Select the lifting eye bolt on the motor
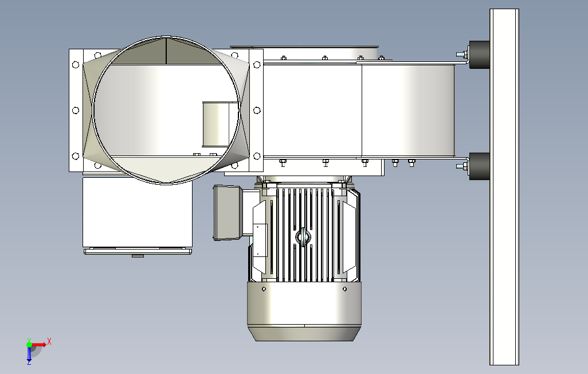Image resolution: width=588 pixels, height=374 pixels. (303, 237)
